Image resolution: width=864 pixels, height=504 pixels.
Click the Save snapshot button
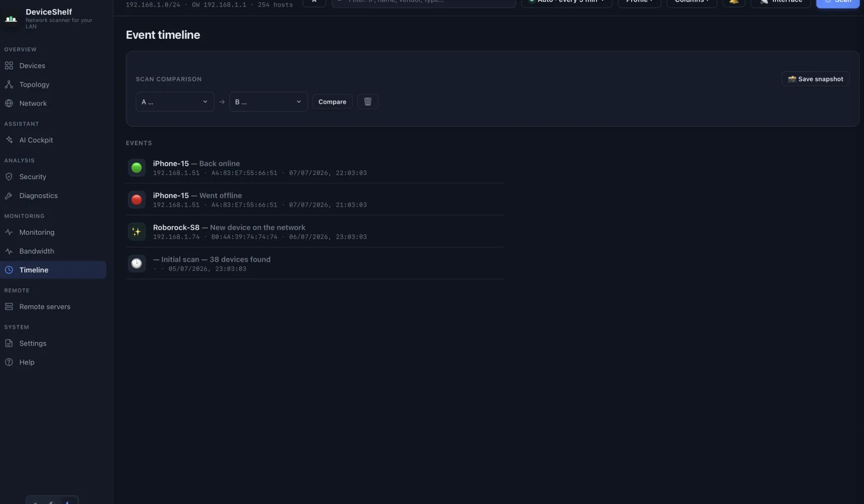tap(815, 79)
